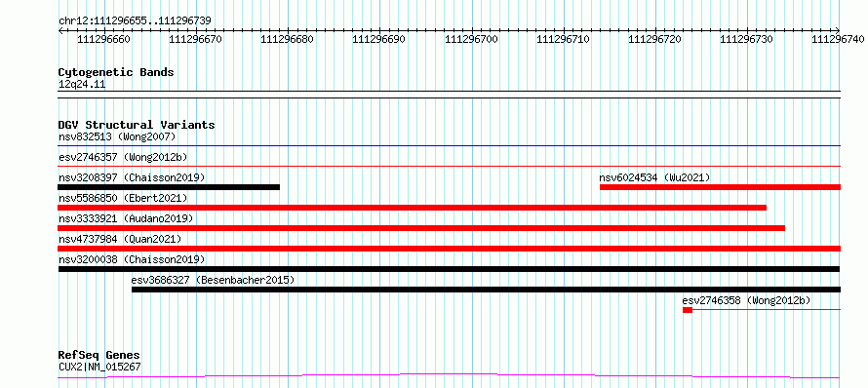Click the 12q24.11 band label
868x388 pixels.
82,85
